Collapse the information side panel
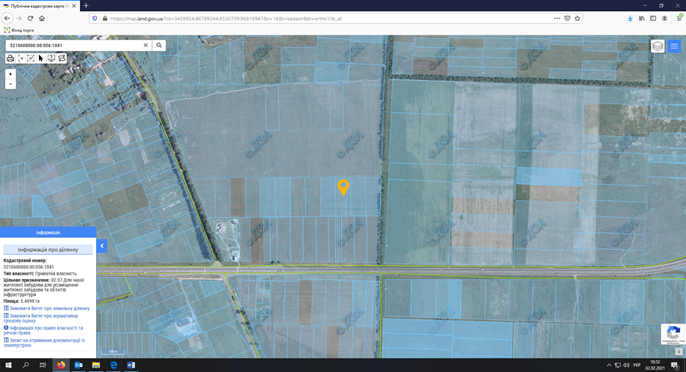 [102, 246]
